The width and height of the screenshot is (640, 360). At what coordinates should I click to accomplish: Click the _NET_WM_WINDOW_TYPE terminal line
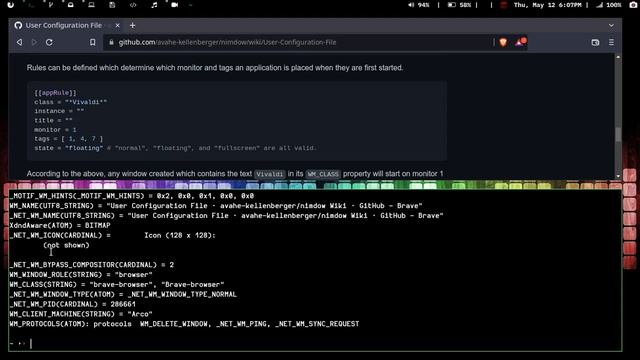pyautogui.click(x=123, y=294)
